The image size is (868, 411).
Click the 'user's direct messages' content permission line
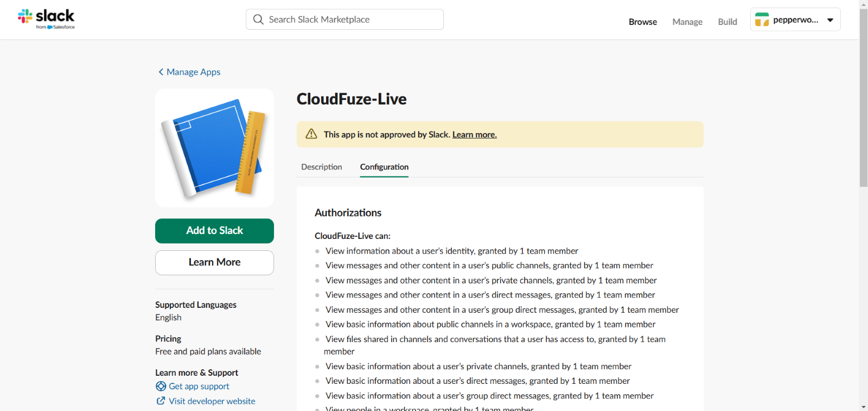(490, 295)
